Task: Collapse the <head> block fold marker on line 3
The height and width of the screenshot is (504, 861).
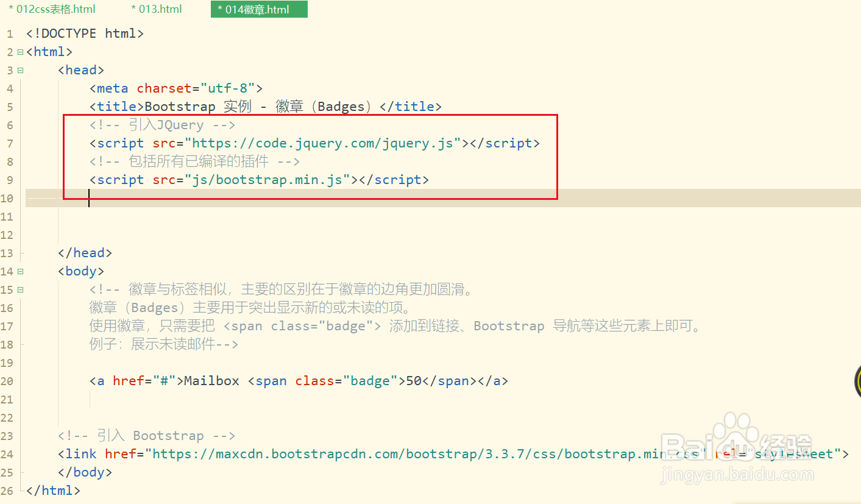Action: 21,70
